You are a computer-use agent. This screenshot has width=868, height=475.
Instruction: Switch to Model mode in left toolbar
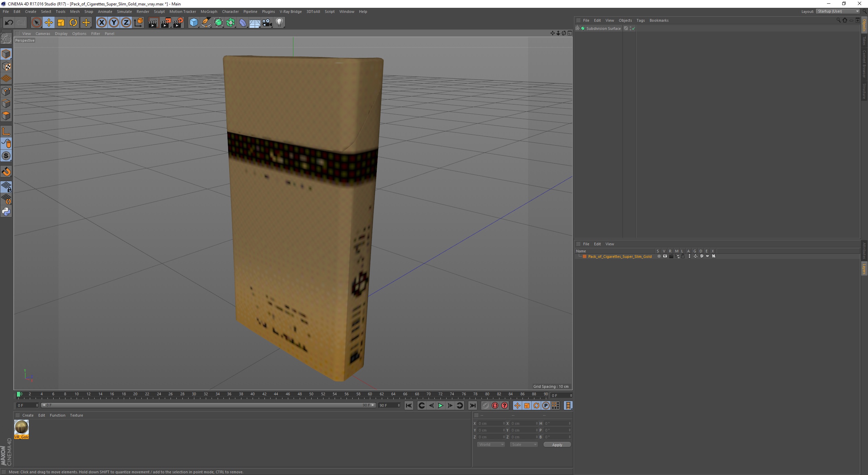click(6, 54)
